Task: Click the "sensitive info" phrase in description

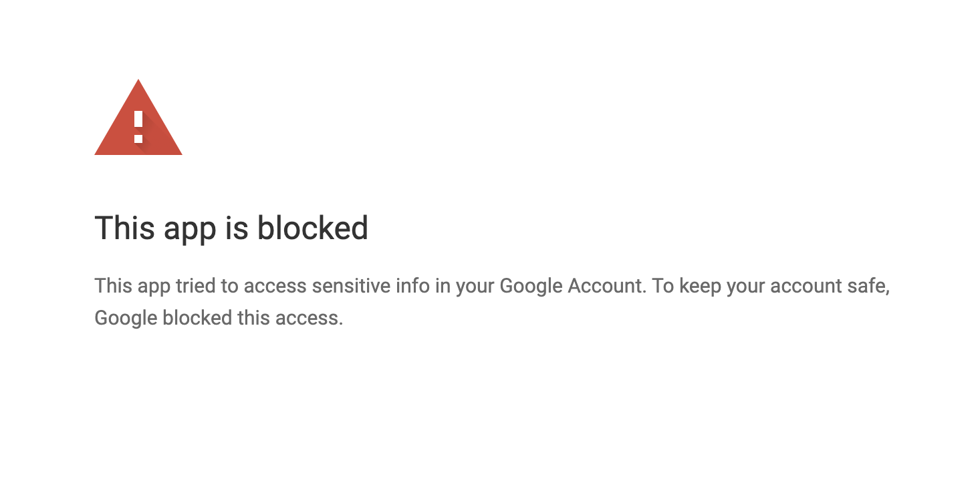Action: tap(372, 286)
